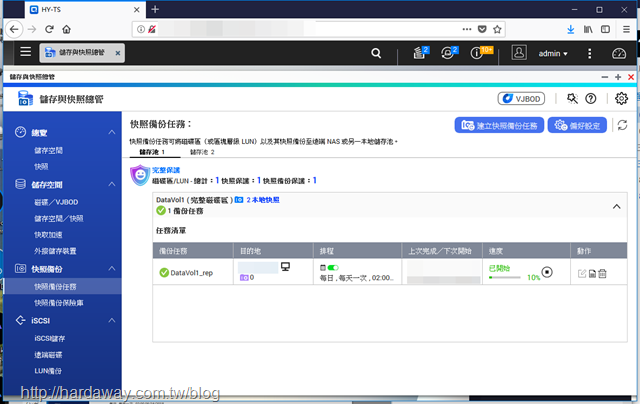This screenshot has width=640, height=404.
Task: Collapse the 儲存空間 sidebar section
Action: click(x=111, y=184)
